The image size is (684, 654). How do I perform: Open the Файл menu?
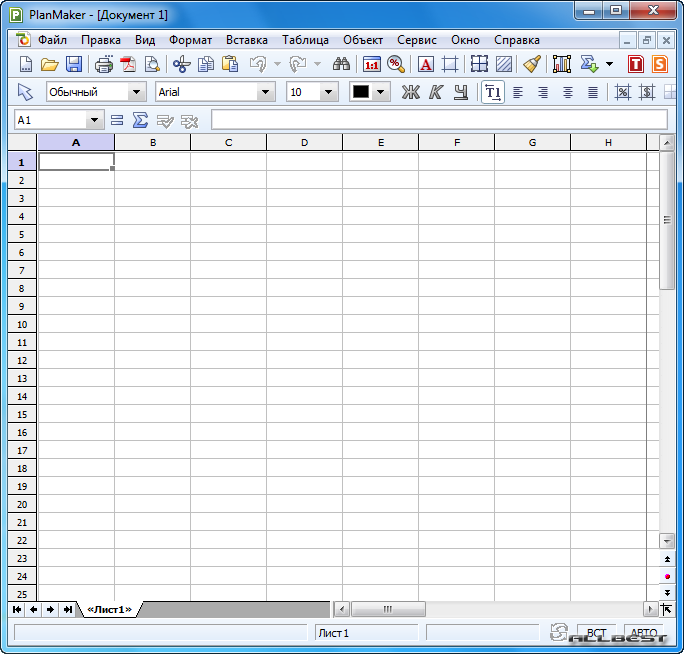point(52,40)
